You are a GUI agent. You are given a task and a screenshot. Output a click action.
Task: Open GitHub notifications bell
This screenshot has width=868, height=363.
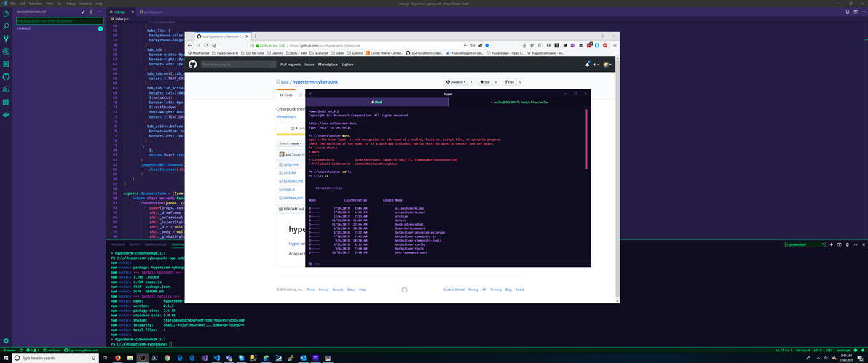tap(588, 65)
